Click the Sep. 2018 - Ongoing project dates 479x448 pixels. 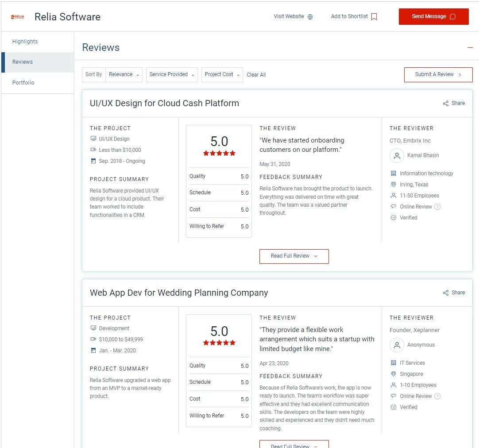coord(122,161)
